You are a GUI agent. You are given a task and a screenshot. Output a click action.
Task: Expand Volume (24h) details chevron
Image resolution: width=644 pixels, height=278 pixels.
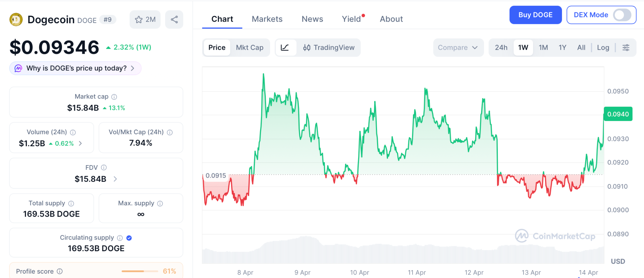point(80,143)
